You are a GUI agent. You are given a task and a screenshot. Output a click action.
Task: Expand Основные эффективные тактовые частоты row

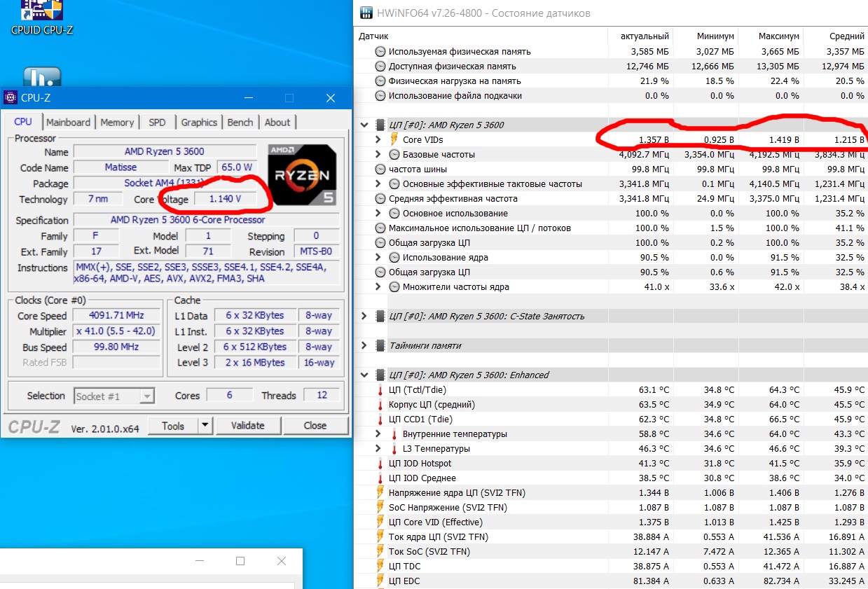[378, 183]
